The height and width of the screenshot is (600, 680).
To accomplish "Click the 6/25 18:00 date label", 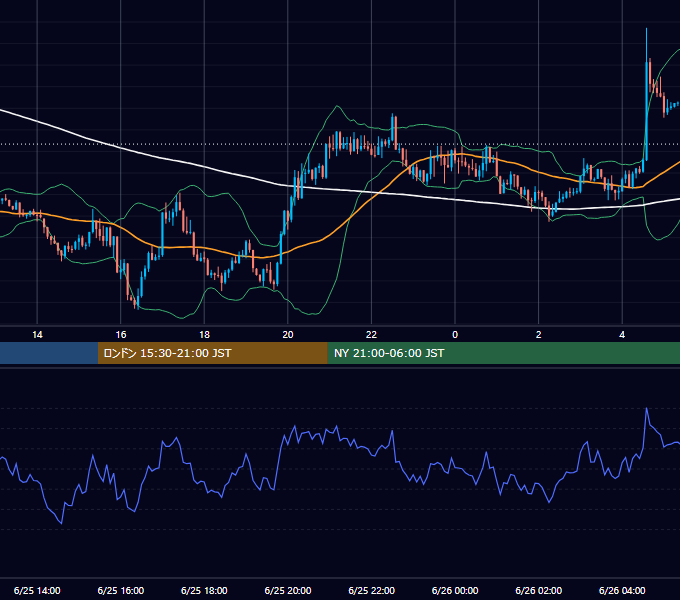I will coord(204,590).
